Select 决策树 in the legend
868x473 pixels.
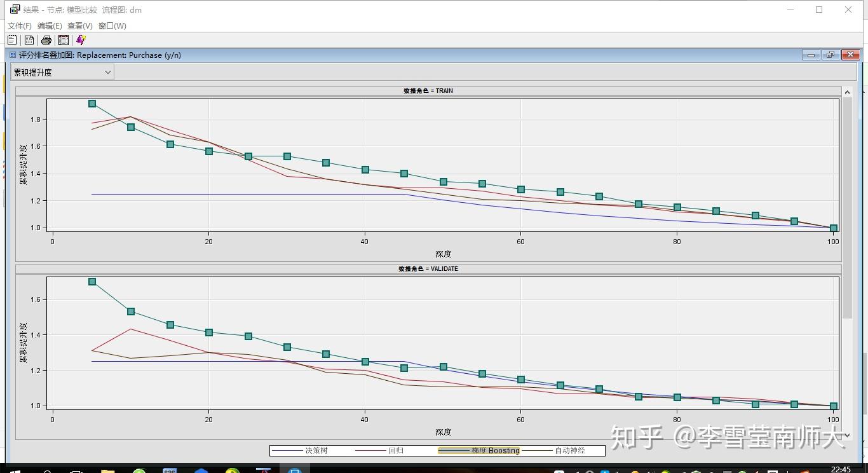tap(316, 450)
